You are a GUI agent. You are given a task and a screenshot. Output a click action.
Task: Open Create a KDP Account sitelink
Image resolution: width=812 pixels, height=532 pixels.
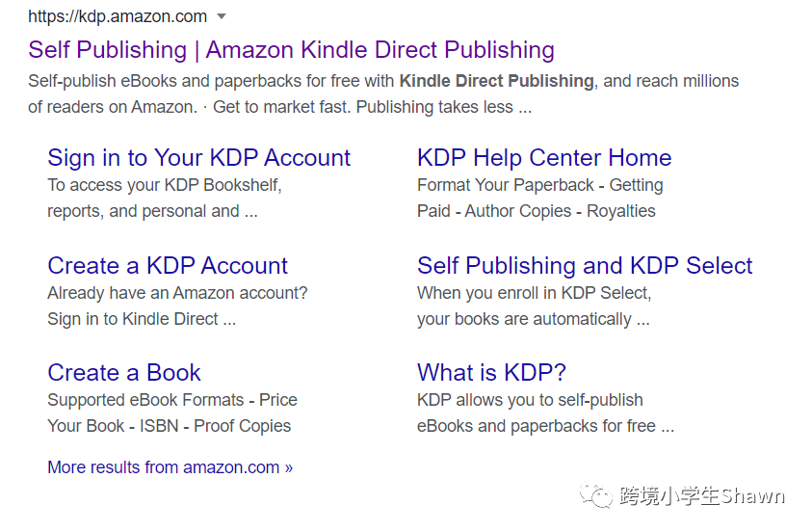click(168, 265)
